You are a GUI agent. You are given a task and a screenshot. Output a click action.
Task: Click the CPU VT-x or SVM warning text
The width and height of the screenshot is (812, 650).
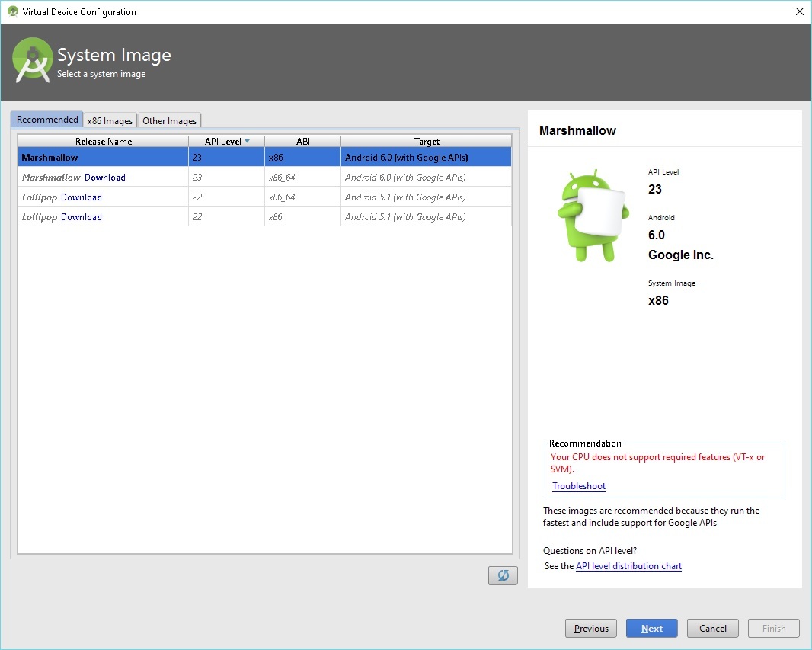click(x=657, y=463)
